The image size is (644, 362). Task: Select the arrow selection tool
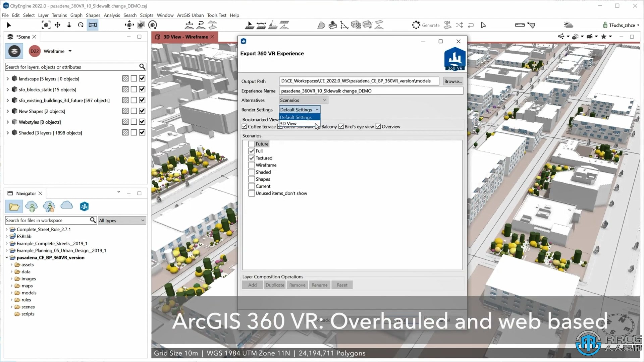point(9,25)
